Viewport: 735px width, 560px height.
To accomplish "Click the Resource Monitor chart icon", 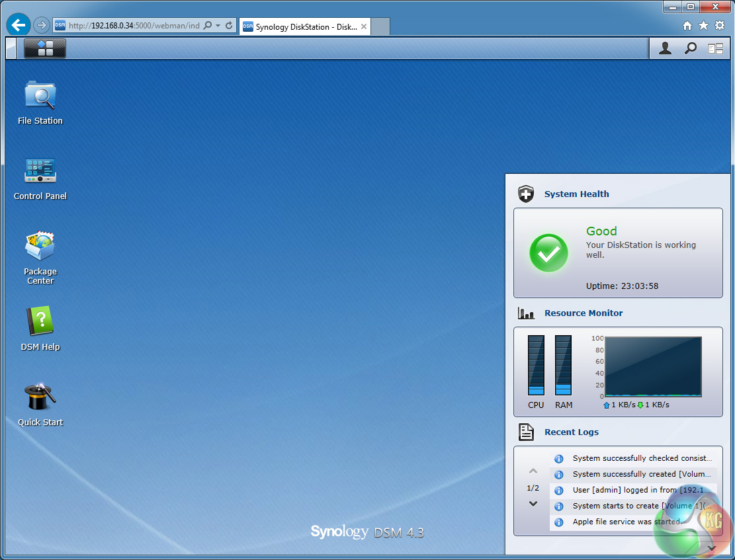I will point(526,313).
